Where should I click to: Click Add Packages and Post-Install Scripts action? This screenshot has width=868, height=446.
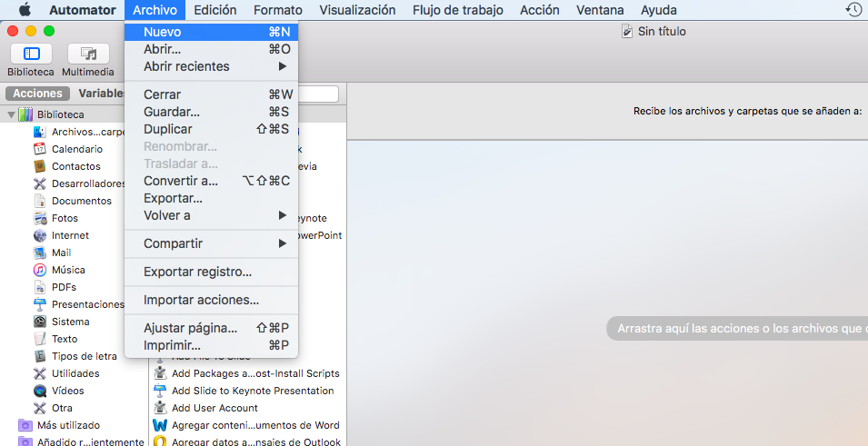[x=247, y=373]
